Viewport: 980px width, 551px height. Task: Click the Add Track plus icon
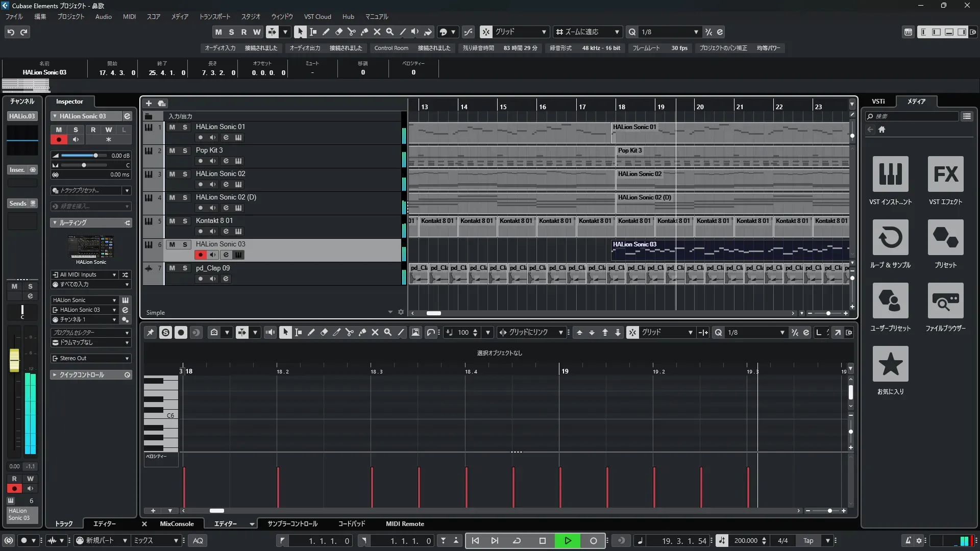pos(149,103)
